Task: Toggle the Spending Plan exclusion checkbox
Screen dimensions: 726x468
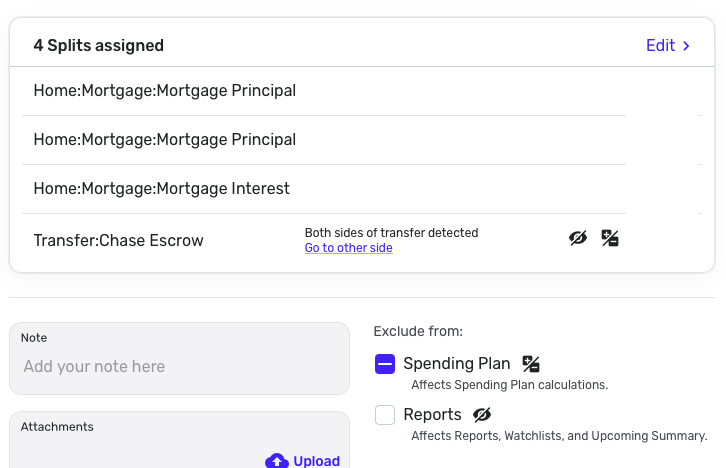Action: click(385, 364)
